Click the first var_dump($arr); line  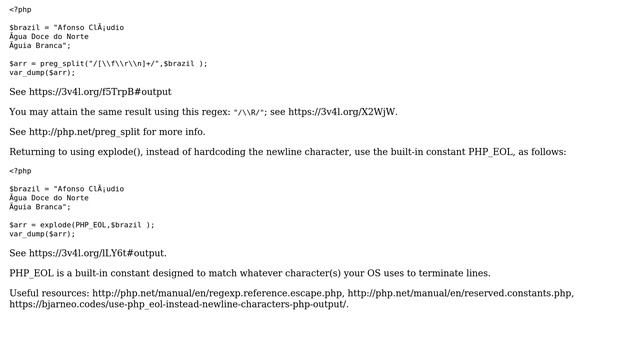42,73
